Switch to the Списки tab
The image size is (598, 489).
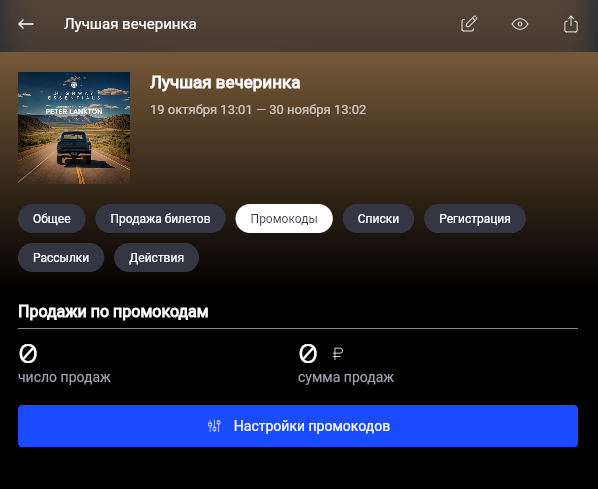(x=378, y=219)
